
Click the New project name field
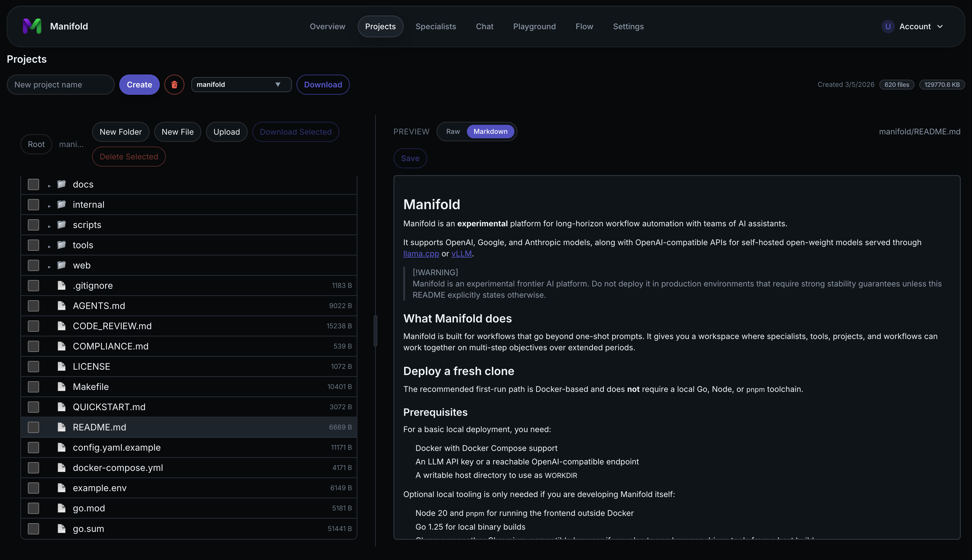(x=61, y=85)
